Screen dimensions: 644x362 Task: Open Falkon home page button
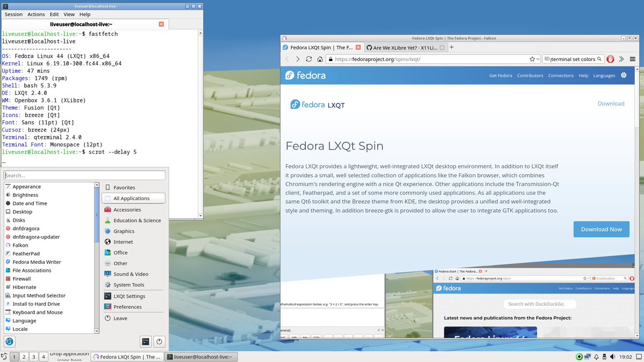point(320,59)
